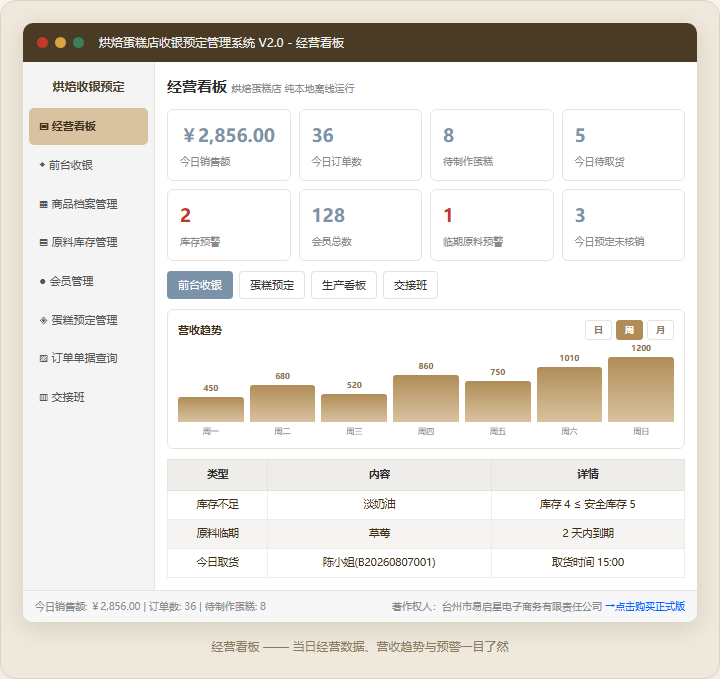Click the 临期原料预警 1 card
Image resolution: width=720 pixels, height=679 pixels.
pyautogui.click(x=492, y=225)
